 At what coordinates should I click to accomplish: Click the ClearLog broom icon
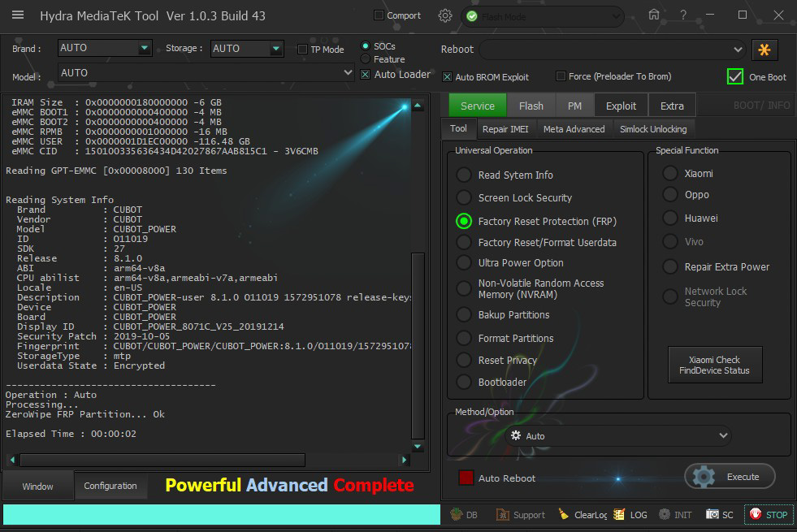point(564,514)
